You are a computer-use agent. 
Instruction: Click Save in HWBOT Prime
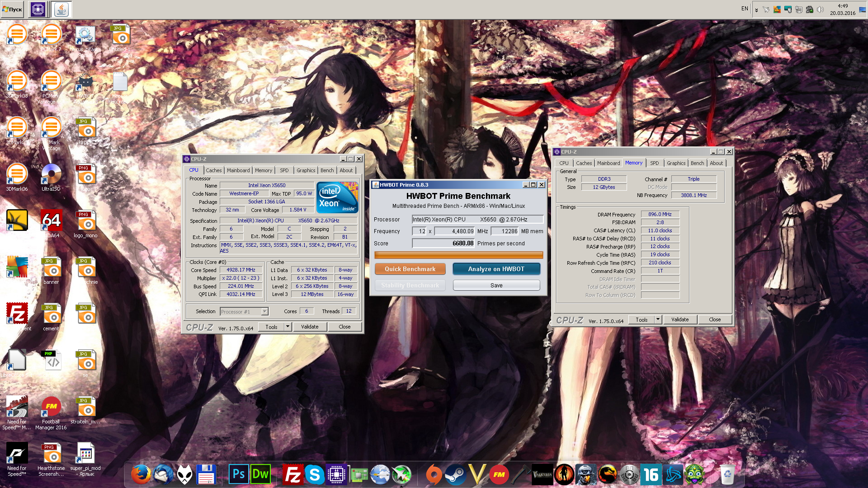496,286
